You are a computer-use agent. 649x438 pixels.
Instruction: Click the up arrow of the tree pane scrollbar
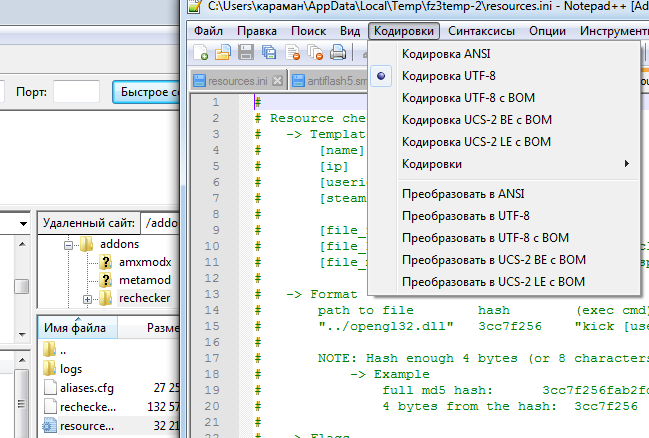22,244
